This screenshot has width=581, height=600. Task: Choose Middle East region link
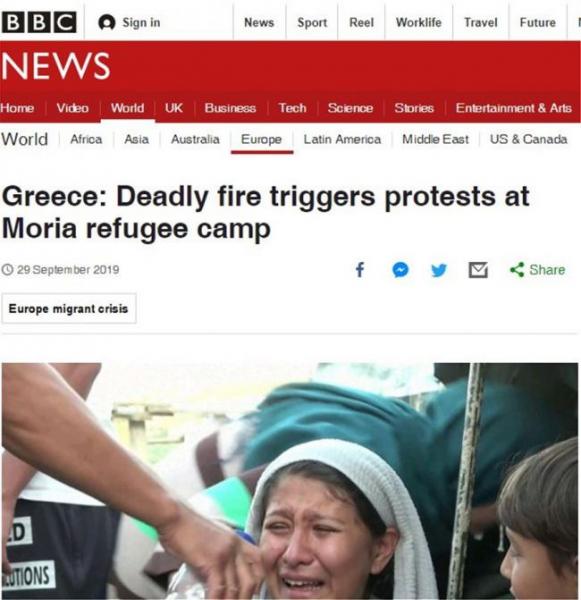(436, 139)
